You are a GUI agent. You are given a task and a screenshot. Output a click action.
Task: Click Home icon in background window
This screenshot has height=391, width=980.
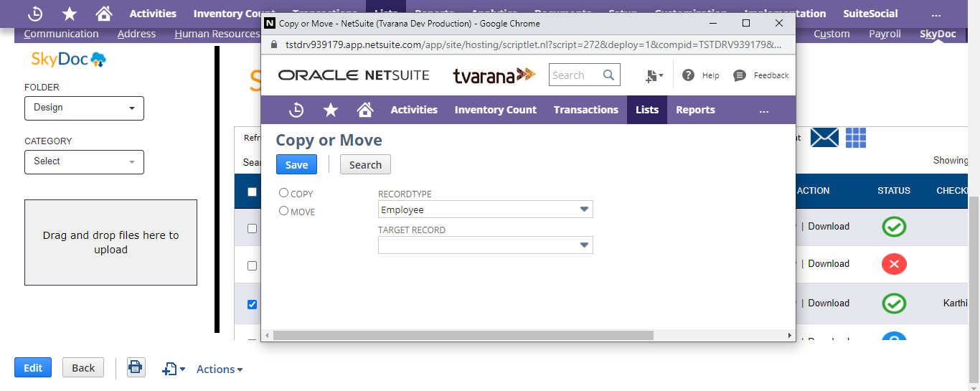pos(104,14)
